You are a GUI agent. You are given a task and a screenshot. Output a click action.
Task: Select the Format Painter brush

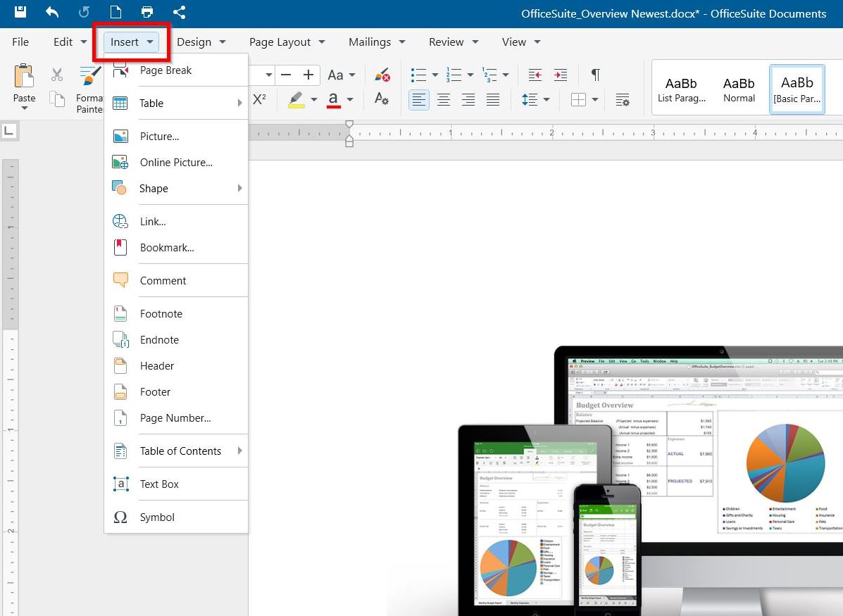89,75
